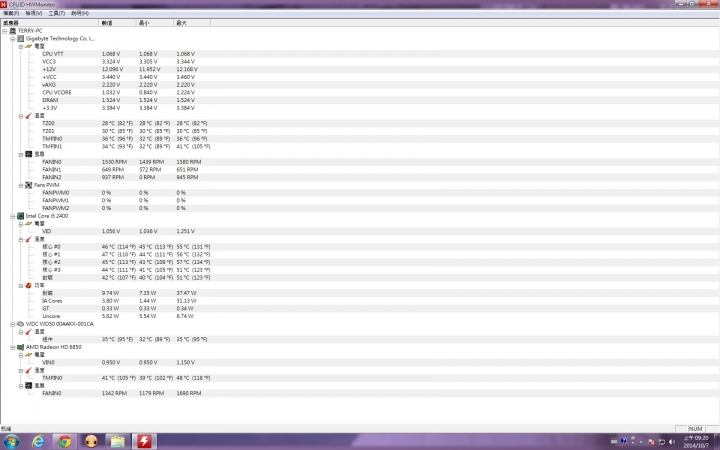Image resolution: width=720 pixels, height=450 pixels.
Task: Open Windows Explorer folder from the taskbar
Action: pos(118,442)
